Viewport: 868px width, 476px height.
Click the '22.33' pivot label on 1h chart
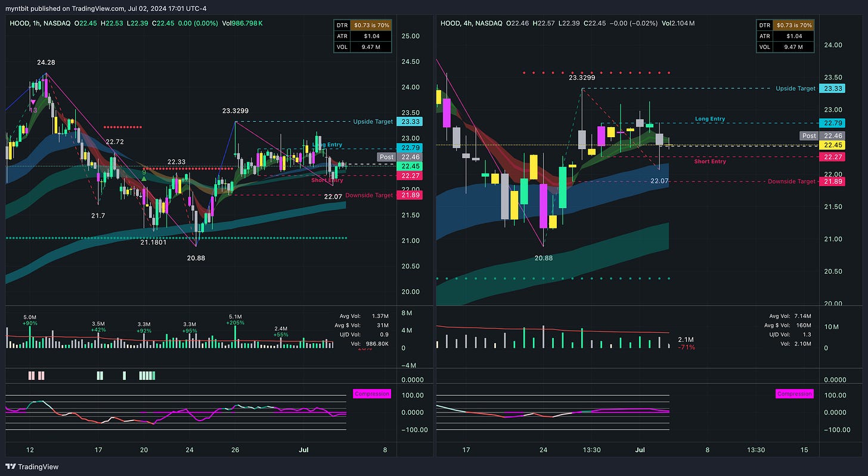pos(176,162)
